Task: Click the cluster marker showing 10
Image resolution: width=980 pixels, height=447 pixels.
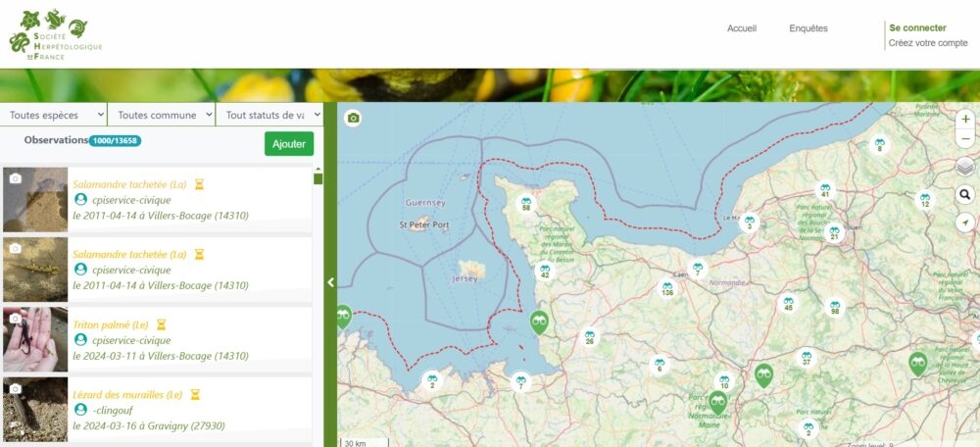Action: pyautogui.click(x=724, y=382)
